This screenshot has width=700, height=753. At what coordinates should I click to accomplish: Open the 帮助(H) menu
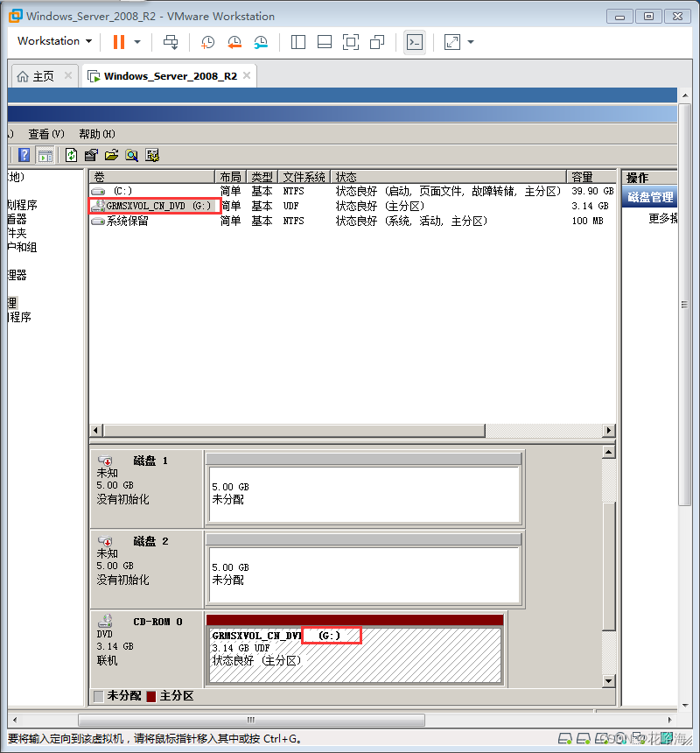click(x=97, y=134)
